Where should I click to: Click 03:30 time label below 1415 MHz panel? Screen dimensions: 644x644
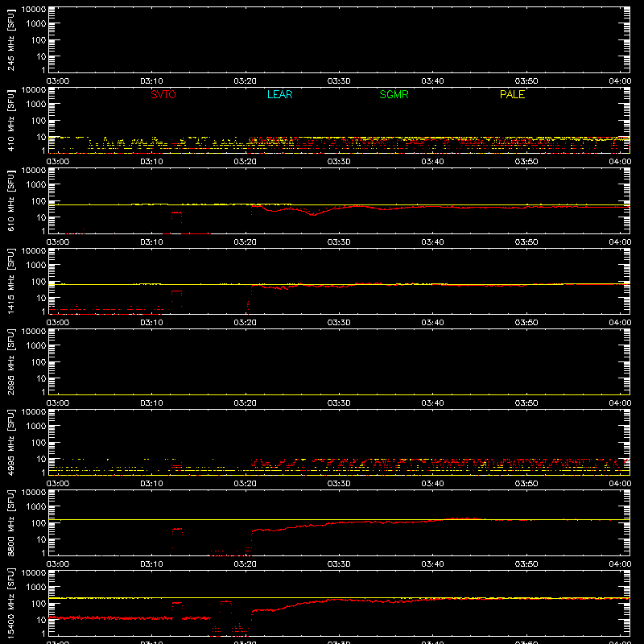tap(339, 323)
